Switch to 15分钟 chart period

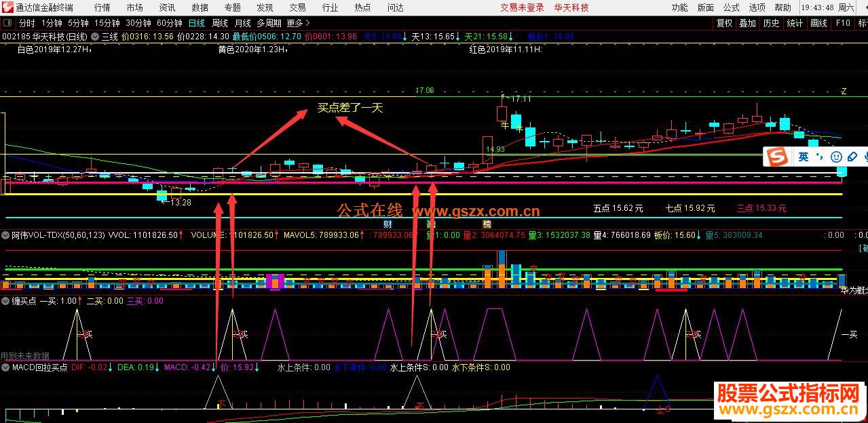click(x=107, y=23)
